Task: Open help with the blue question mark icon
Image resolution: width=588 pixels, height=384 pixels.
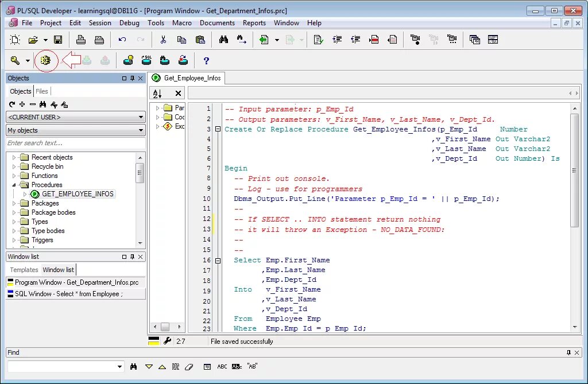Action: 206,60
